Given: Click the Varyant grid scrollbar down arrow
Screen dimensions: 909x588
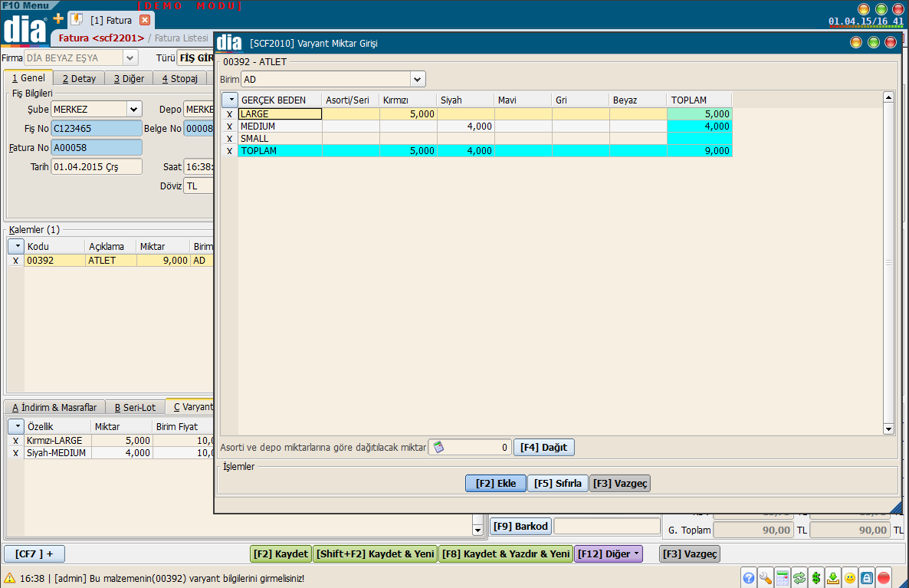Looking at the screenshot, I should (x=888, y=429).
